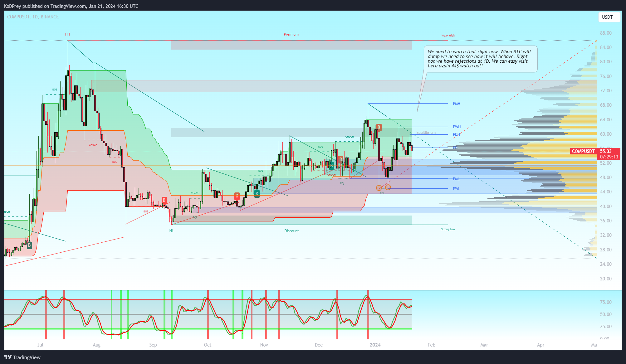This screenshot has height=364, width=626.
Task: Select the green B marker at the late-June low
Action: (x=29, y=245)
